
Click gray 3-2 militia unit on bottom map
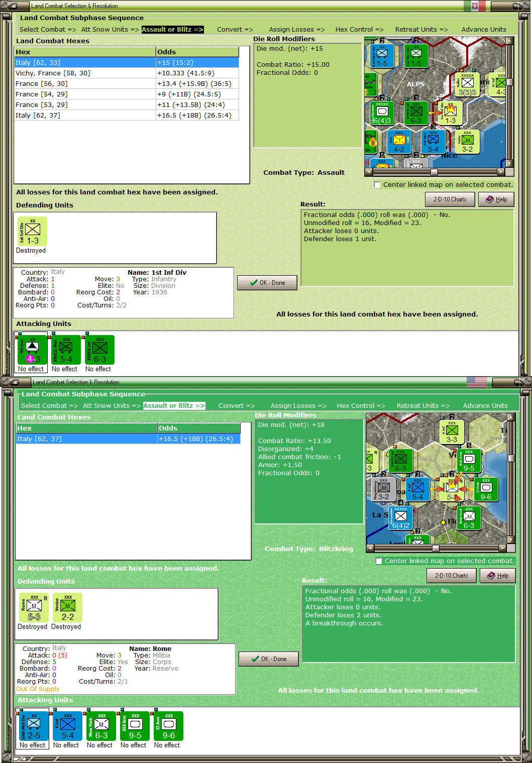[383, 489]
